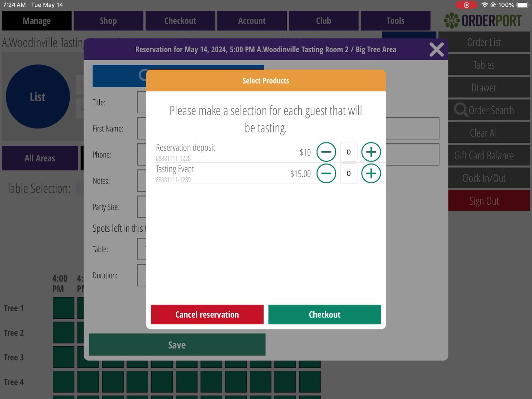532x399 pixels.
Task: Cancel the reservation
Action: coord(207,314)
